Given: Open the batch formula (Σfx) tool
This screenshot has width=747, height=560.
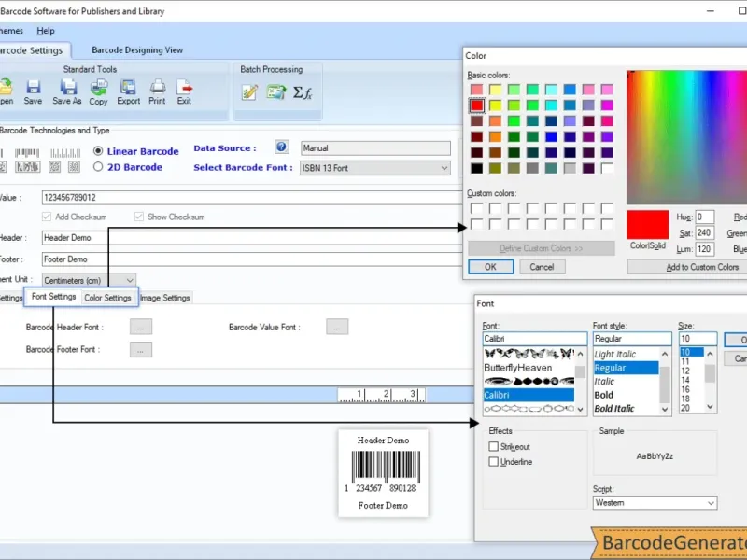Looking at the screenshot, I should [x=303, y=91].
